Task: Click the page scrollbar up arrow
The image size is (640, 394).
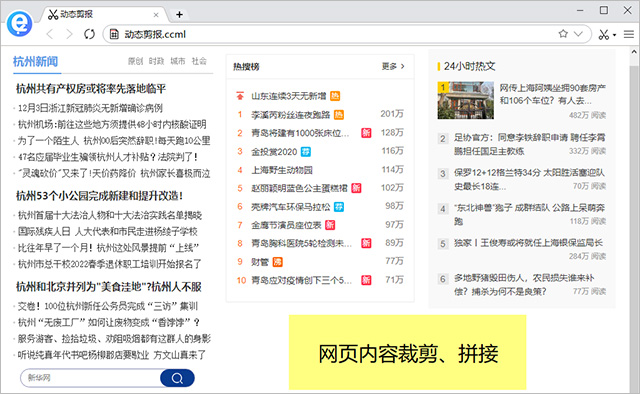Action: 634,52
